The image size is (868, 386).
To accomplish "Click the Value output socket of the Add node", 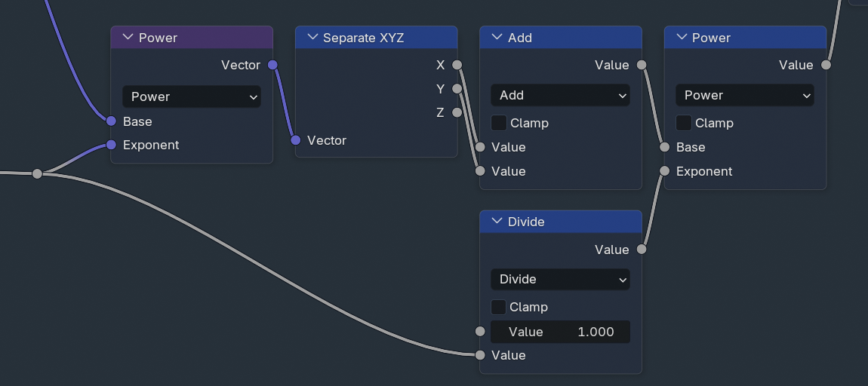I will pyautogui.click(x=641, y=66).
